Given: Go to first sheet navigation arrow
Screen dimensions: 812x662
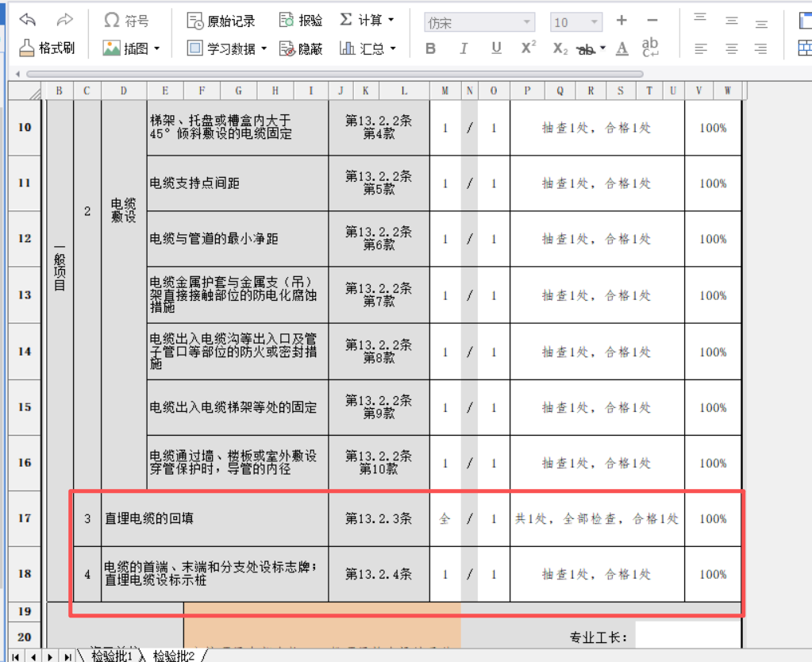Looking at the screenshot, I should pyautogui.click(x=16, y=656).
